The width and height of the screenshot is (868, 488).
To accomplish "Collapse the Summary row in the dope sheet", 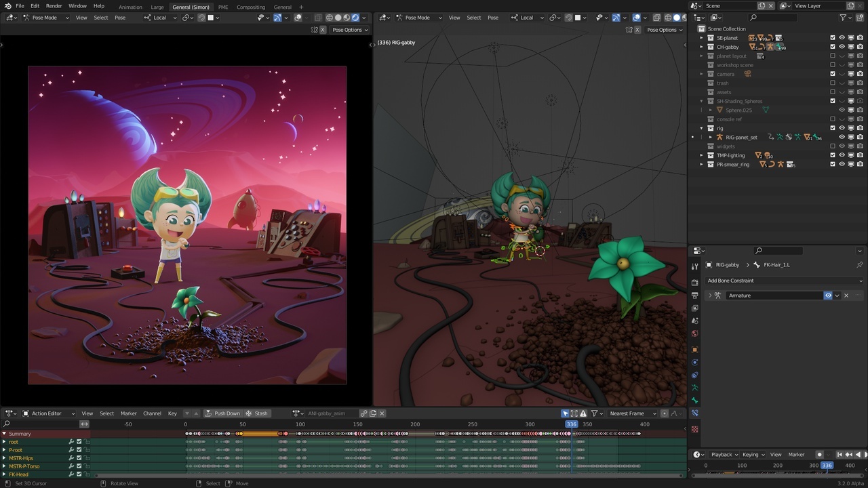I will pyautogui.click(x=5, y=434).
